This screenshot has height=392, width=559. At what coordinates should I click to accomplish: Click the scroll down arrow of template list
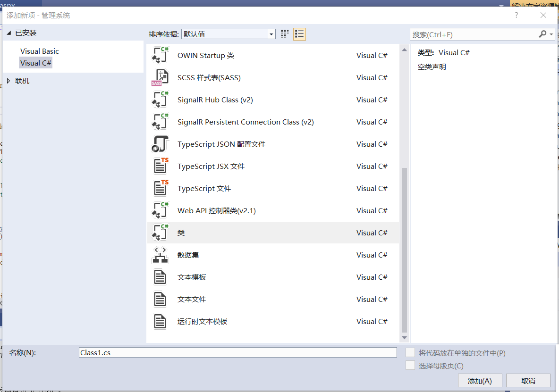(404, 338)
